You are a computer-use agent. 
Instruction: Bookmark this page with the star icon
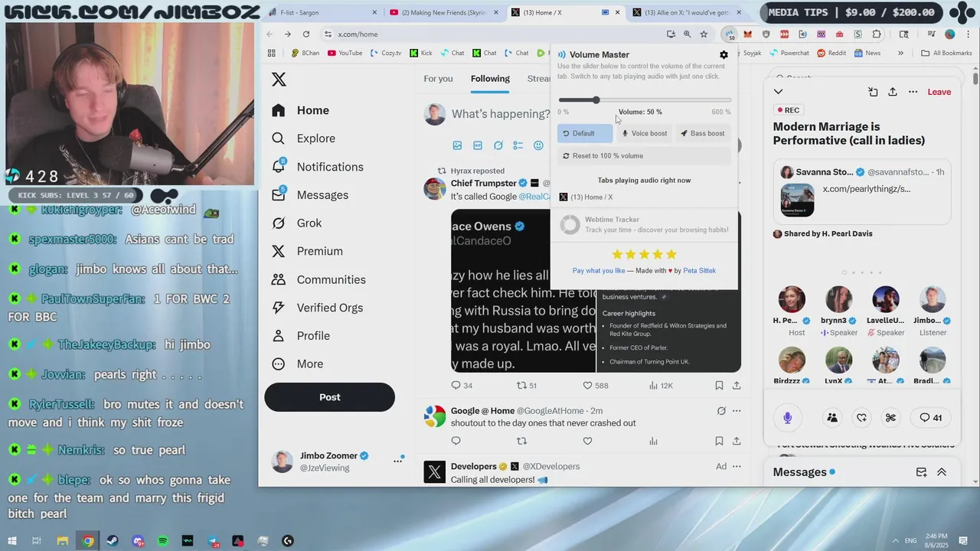click(704, 34)
